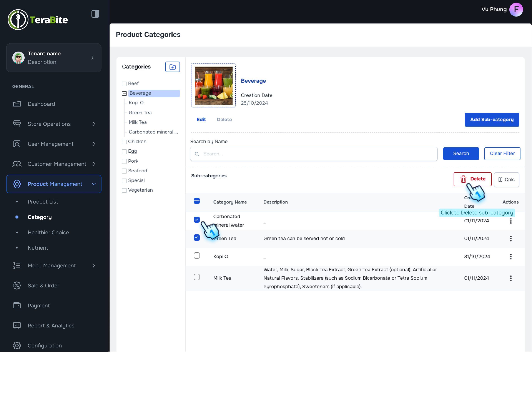This screenshot has height=394, width=532.
Task: Open the Payment wallet icon item
Action: click(17, 306)
